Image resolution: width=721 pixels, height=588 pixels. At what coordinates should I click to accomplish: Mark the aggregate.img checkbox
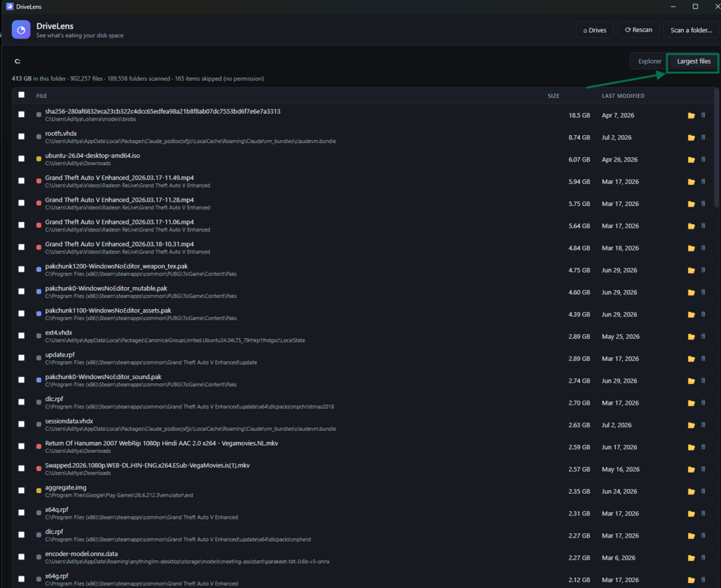click(x=22, y=490)
